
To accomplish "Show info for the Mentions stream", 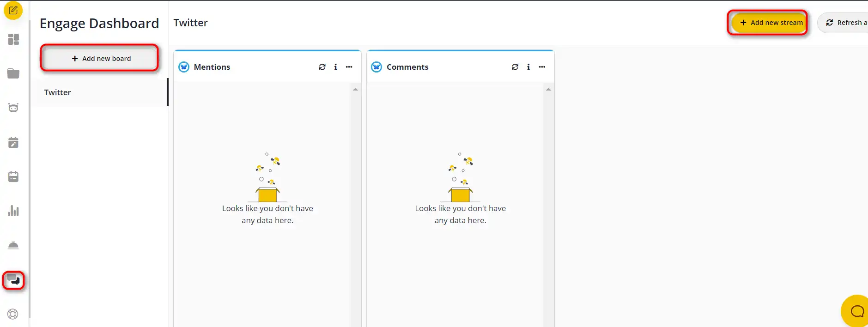I will pyautogui.click(x=335, y=67).
